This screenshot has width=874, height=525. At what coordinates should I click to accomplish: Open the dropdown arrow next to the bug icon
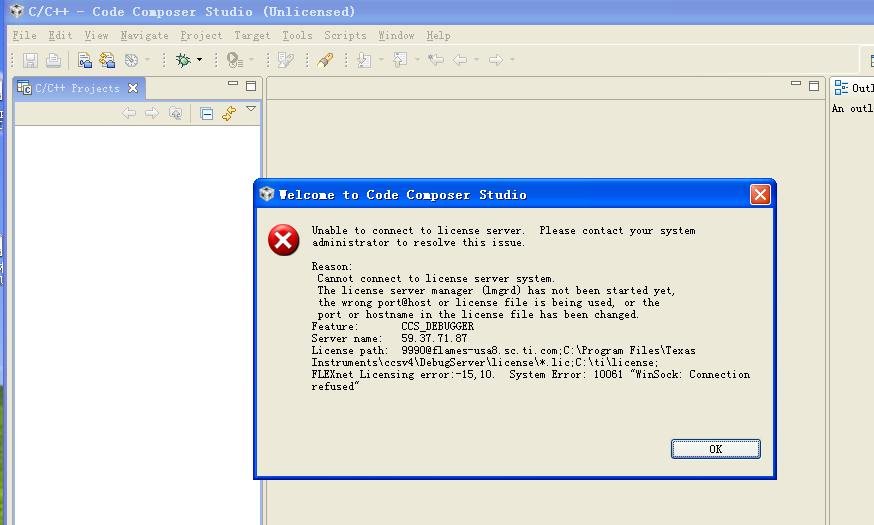click(x=199, y=60)
